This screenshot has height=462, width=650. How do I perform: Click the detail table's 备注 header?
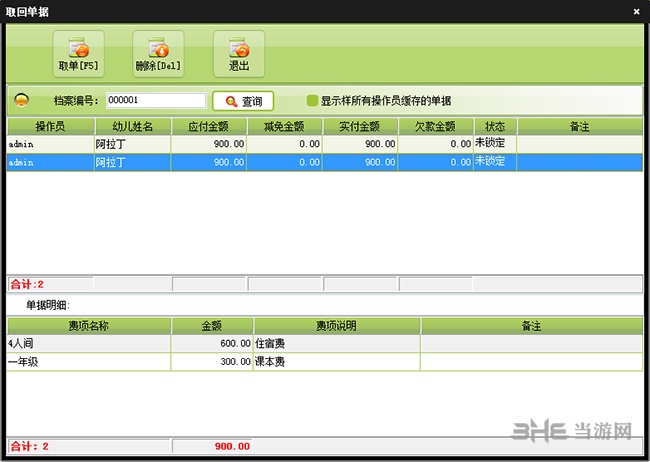coord(531,326)
